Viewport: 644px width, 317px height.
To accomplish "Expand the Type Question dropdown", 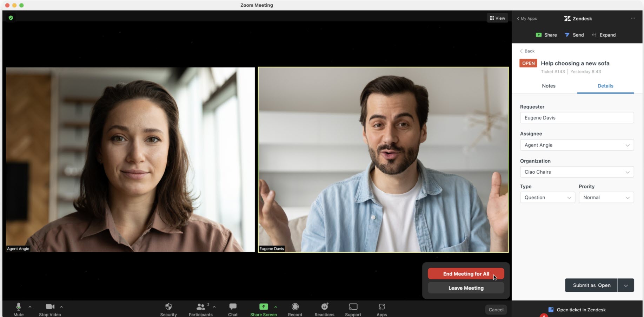I will [x=547, y=198].
